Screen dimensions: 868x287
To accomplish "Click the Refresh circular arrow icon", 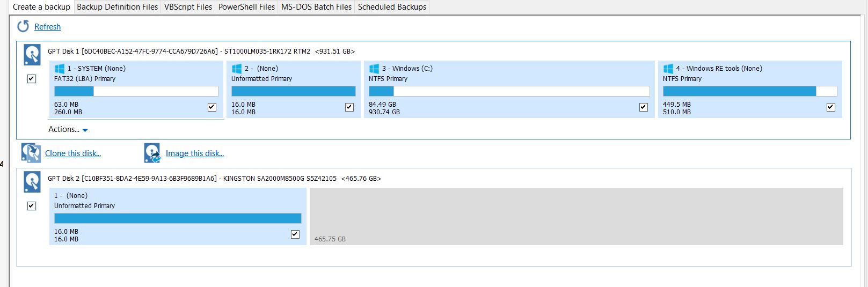I will (x=23, y=26).
